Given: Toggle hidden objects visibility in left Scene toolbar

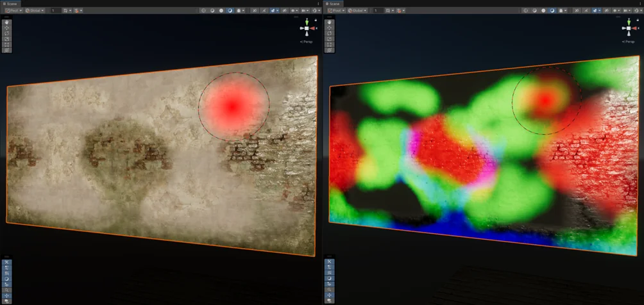Looking at the screenshot, I should click(284, 10).
